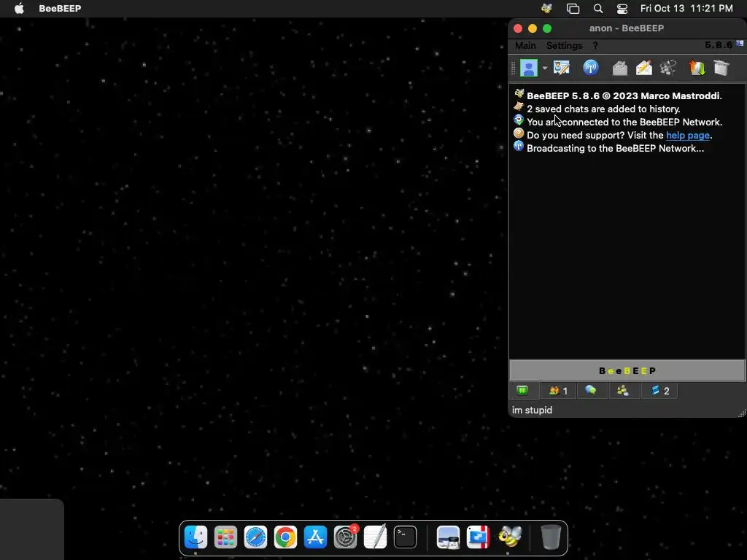Image resolution: width=747 pixels, height=560 pixels.
Task: Click the question mark icon beside support message
Action: [519, 134]
